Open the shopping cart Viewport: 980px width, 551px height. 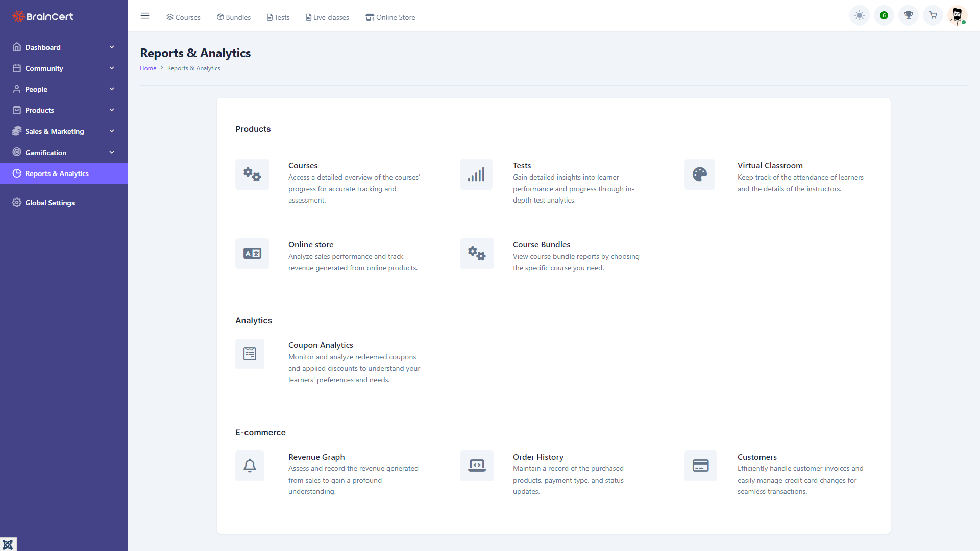pos(933,15)
